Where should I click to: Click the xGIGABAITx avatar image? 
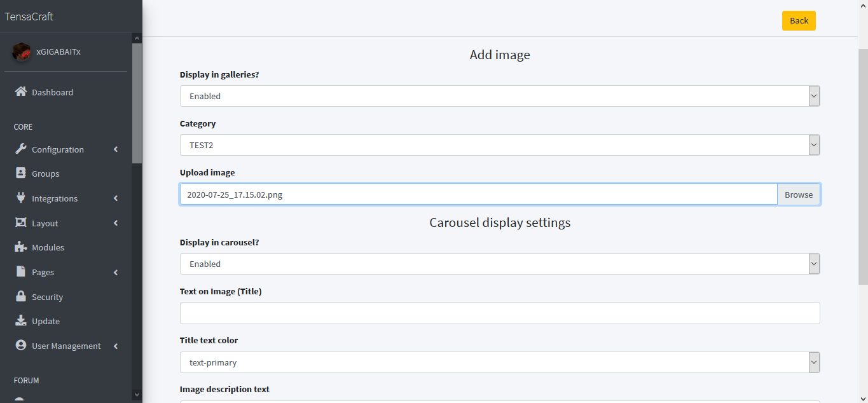pyautogui.click(x=22, y=52)
